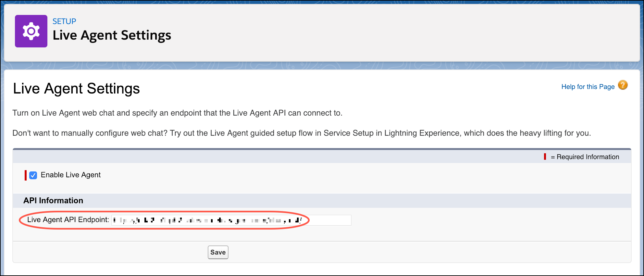Click the blurred endpoint URL text

pos(208,220)
